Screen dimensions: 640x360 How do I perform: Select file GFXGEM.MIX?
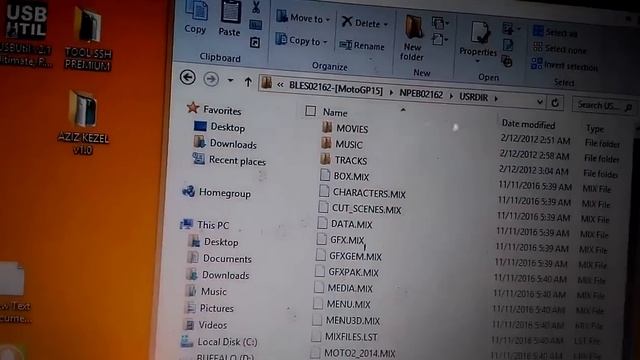(x=355, y=256)
